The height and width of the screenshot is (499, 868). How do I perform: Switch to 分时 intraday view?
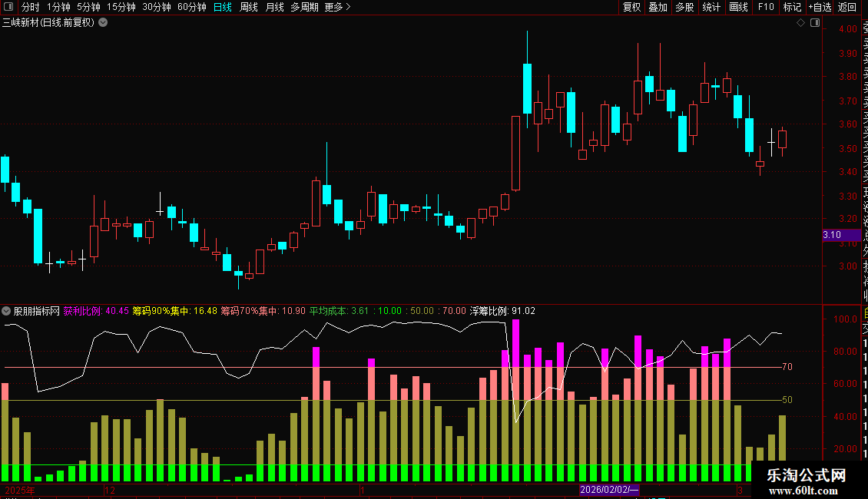click(x=31, y=7)
